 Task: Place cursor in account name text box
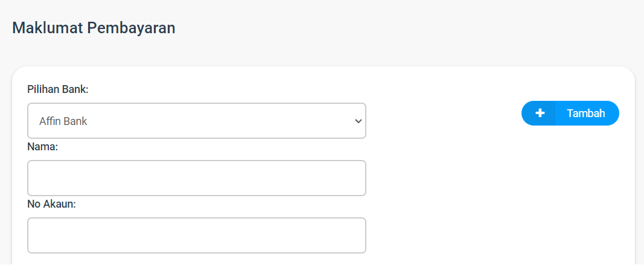(x=197, y=178)
